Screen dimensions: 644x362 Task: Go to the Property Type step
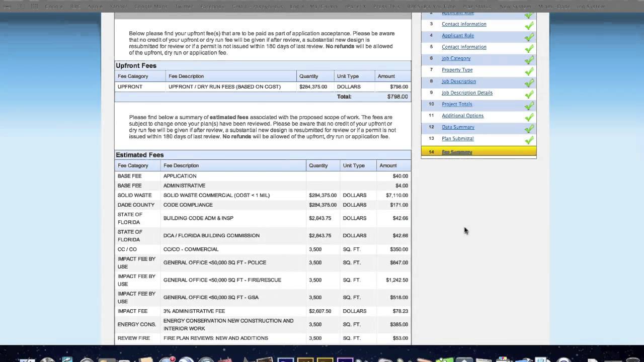coord(457,70)
